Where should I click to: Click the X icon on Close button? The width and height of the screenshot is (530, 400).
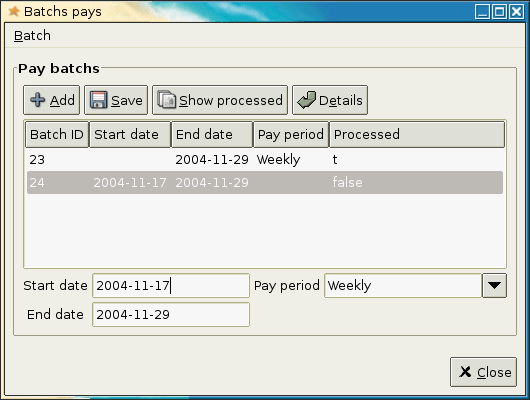[x=465, y=372]
